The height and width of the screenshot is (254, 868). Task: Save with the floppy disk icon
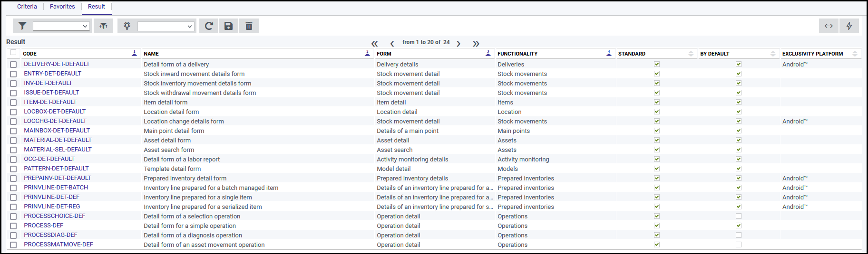click(x=229, y=26)
